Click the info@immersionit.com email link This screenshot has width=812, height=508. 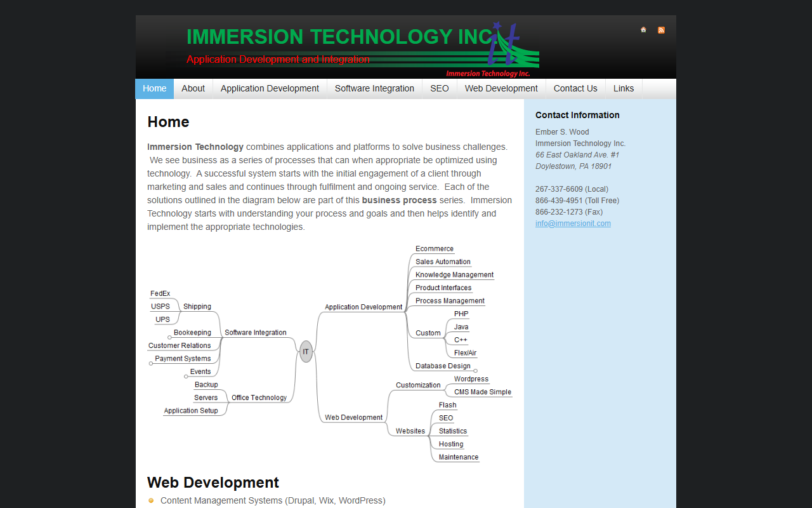[x=573, y=224]
